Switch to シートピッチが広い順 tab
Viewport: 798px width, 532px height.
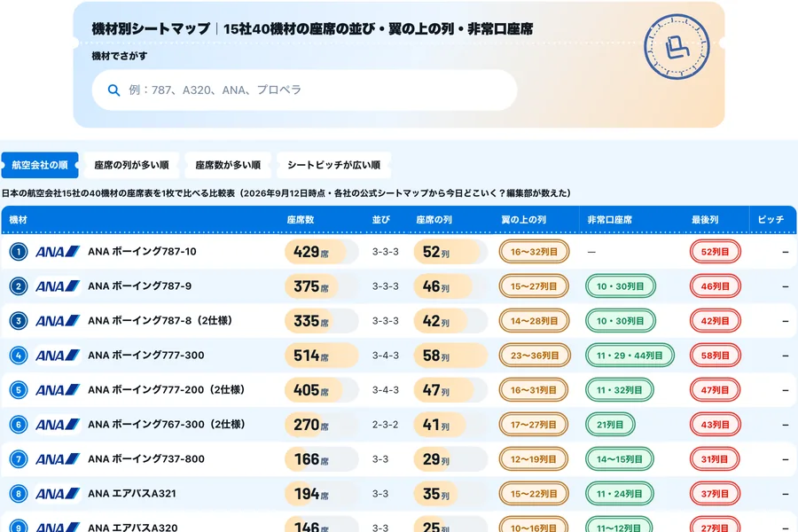coord(334,165)
